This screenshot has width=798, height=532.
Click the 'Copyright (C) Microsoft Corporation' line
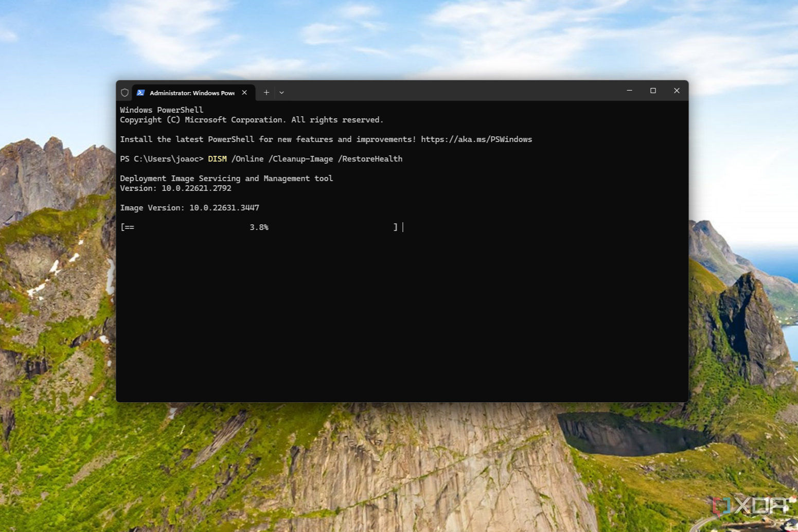[x=252, y=120]
